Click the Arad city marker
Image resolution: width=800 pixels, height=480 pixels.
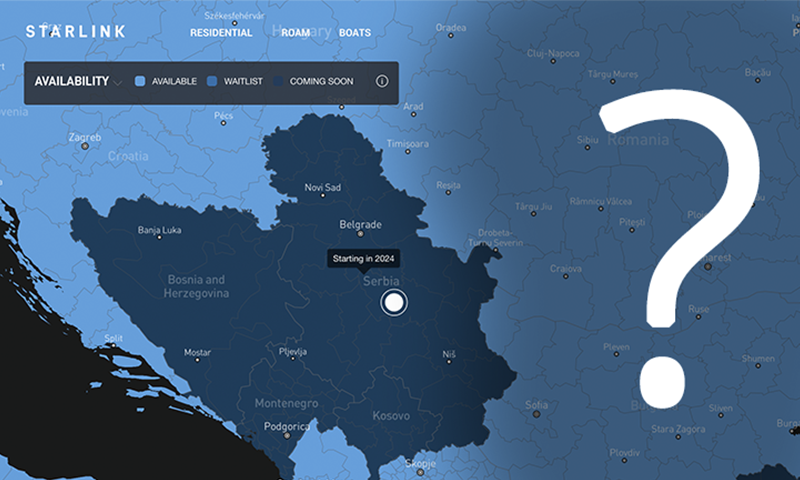pyautogui.click(x=413, y=114)
